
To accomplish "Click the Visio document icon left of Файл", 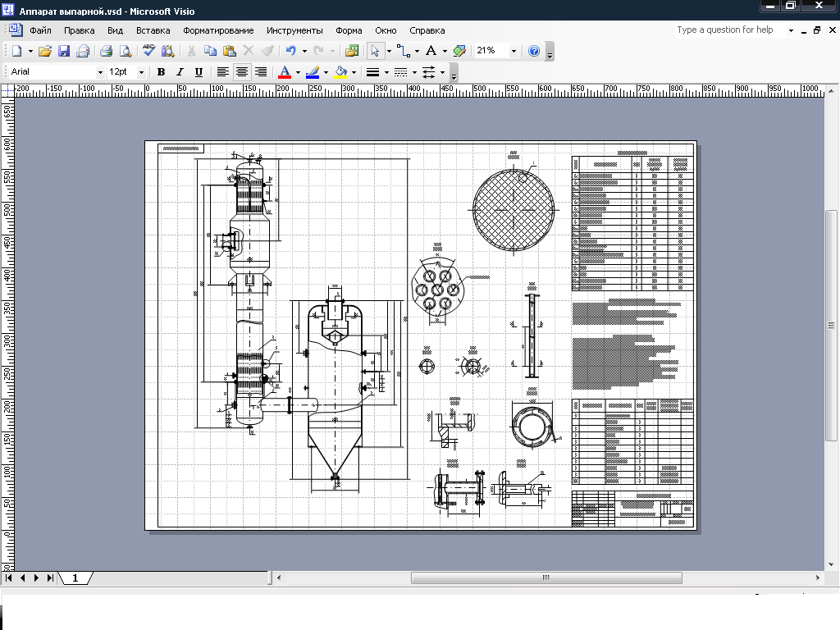I will tap(15, 30).
